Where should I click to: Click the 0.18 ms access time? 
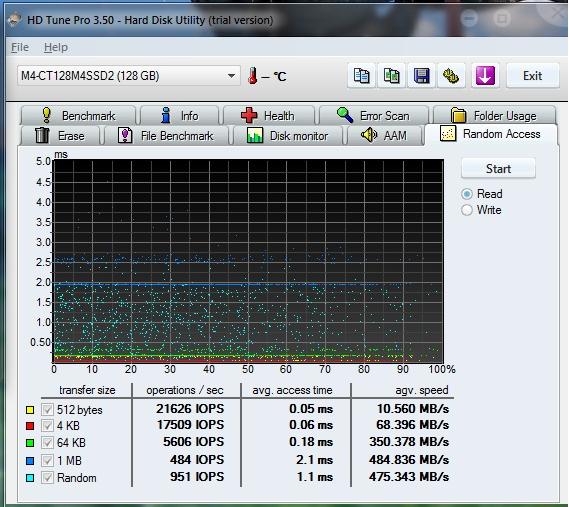(311, 442)
